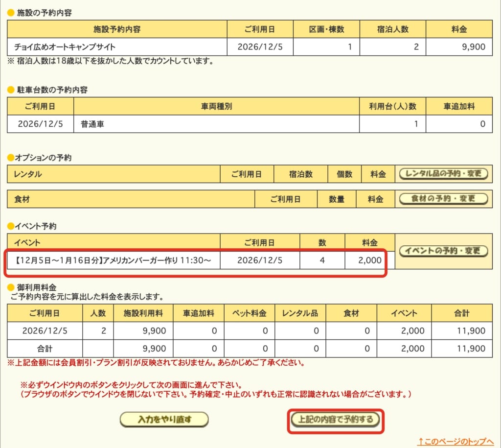Click the 2026/12/5 date in fee table
Viewport: 501px width, 448px height.
pos(45,330)
